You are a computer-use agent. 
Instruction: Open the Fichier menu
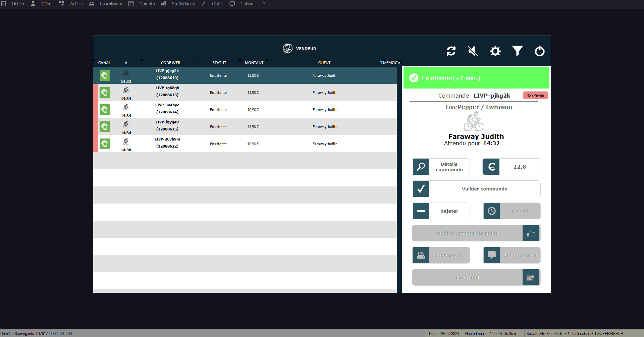point(18,4)
